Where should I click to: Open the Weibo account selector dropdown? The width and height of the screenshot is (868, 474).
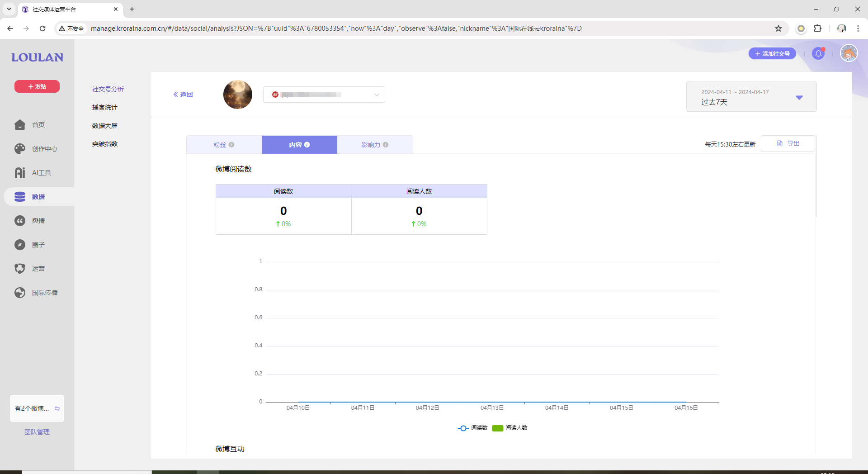coord(324,95)
